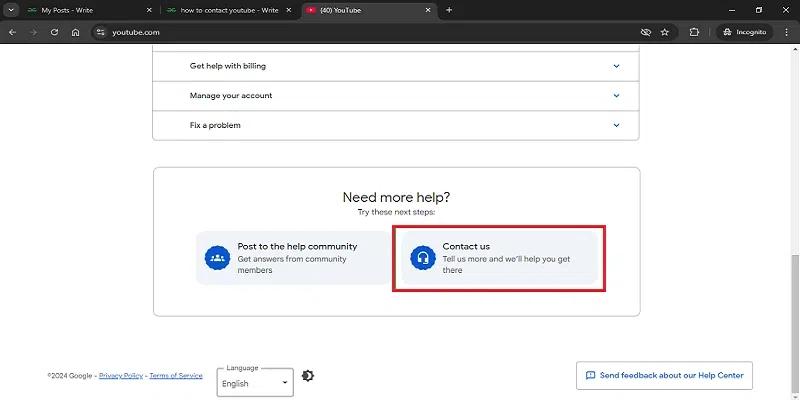Click the back navigation arrow

pos(12,32)
